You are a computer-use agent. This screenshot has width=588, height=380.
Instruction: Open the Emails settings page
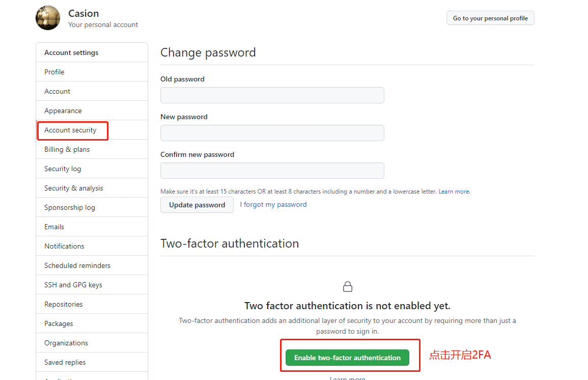pyautogui.click(x=54, y=227)
